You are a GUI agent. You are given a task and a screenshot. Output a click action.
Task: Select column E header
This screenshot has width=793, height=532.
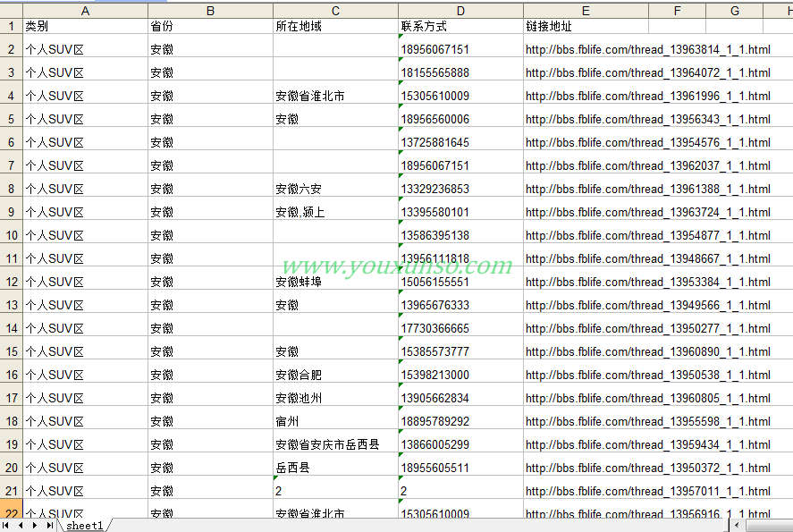(586, 11)
